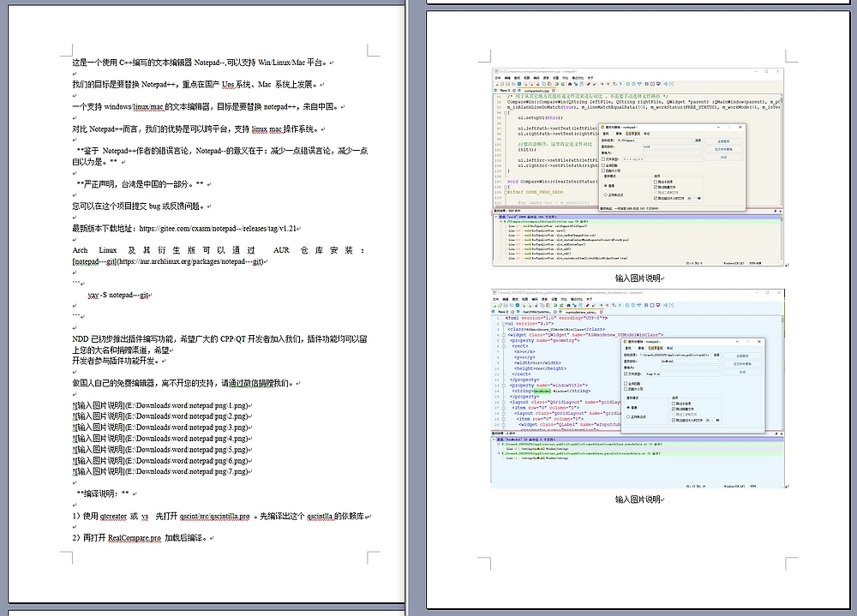Click the line "您可以在这个项目提交 bug 或反馈问题。"
Screen dimensions: 857x616
(140, 206)
